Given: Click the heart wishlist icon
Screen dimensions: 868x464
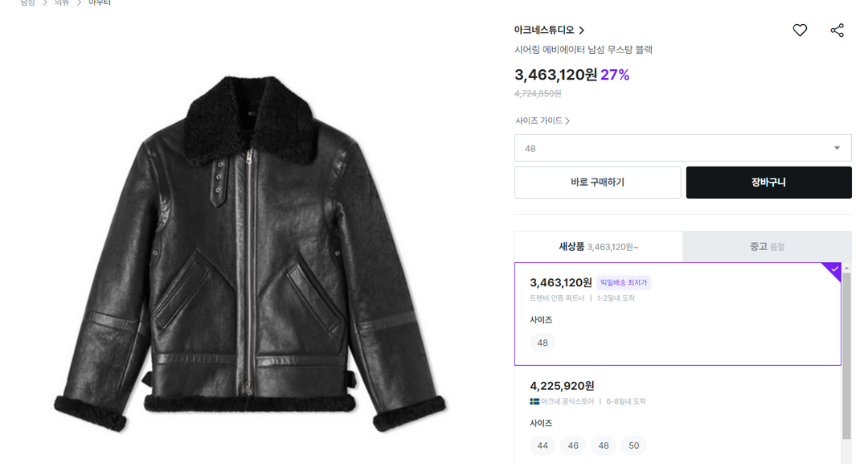Looking at the screenshot, I should pos(800,31).
